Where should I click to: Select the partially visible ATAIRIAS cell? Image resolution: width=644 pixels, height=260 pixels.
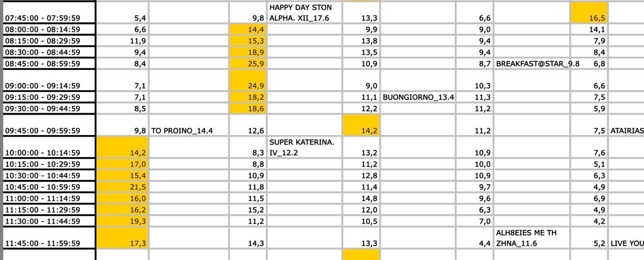[x=627, y=131]
